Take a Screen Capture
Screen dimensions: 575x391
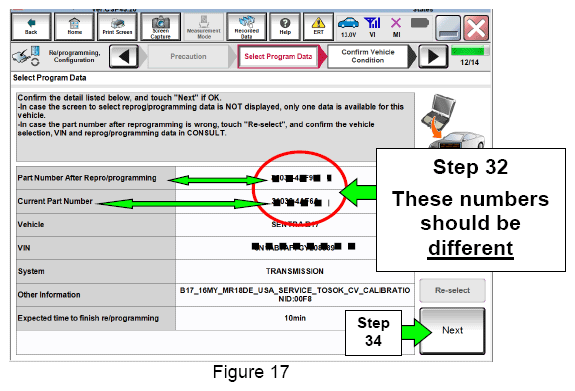coord(161,27)
